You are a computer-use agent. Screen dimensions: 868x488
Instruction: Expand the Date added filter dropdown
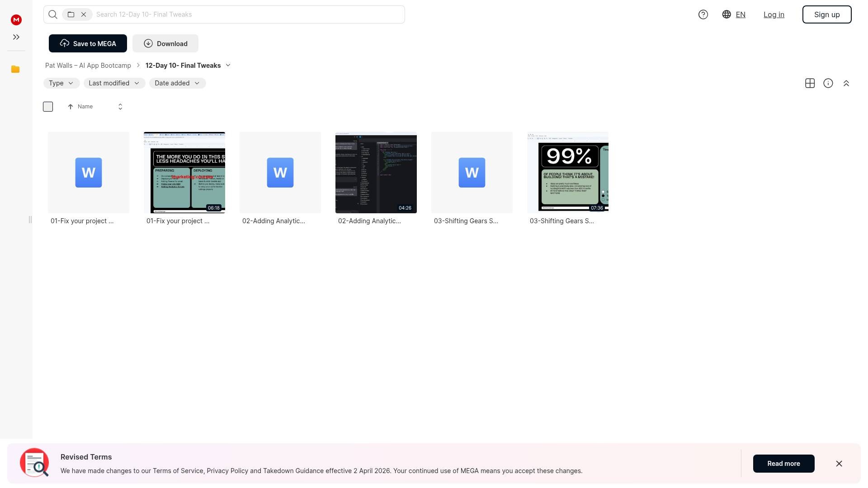pyautogui.click(x=177, y=83)
